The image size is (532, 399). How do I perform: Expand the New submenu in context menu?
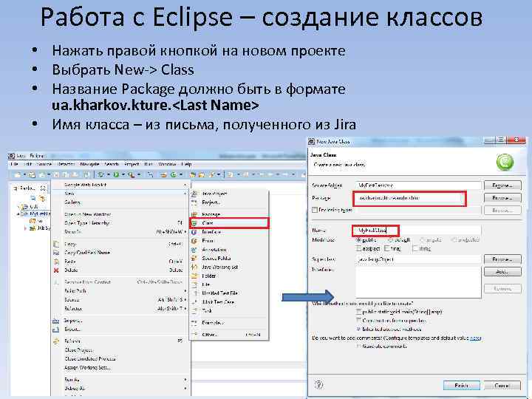tap(185, 194)
